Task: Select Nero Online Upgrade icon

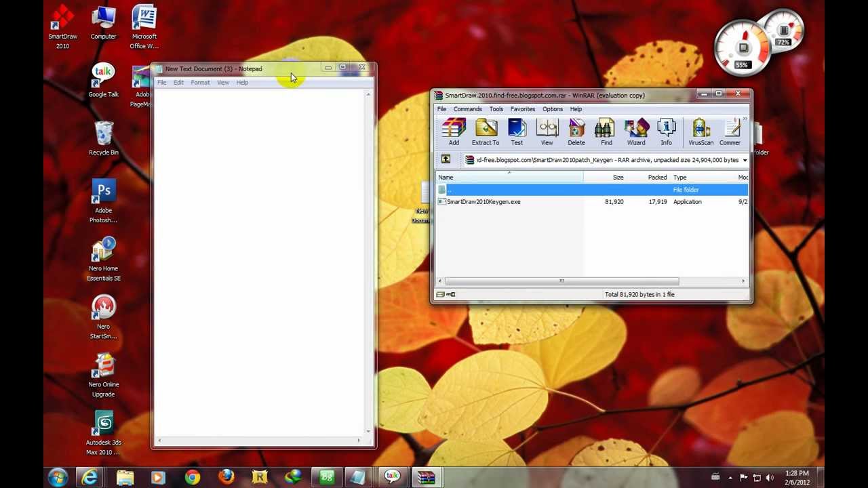Action: [x=103, y=375]
